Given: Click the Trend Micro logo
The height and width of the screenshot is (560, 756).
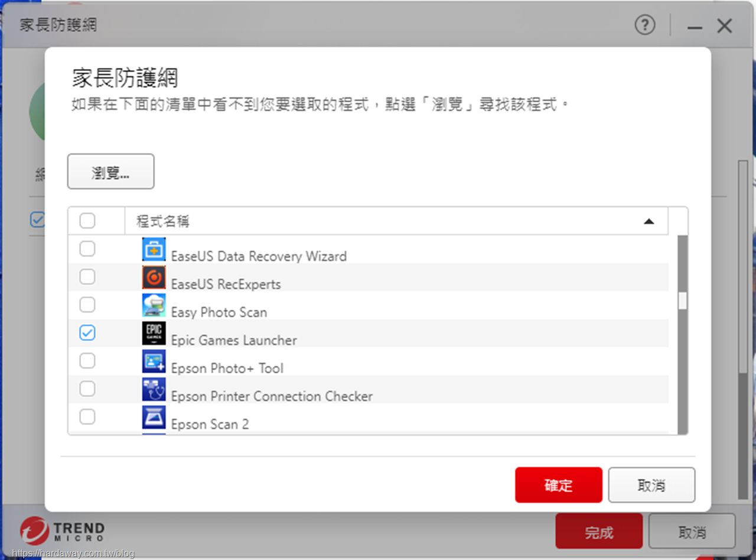Looking at the screenshot, I should [62, 530].
